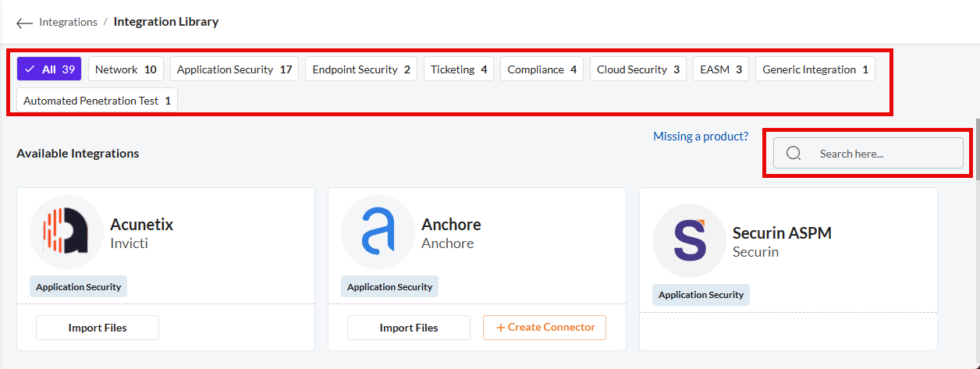Click Import Files on Anchore card
The image size is (980, 369).
pos(409,328)
